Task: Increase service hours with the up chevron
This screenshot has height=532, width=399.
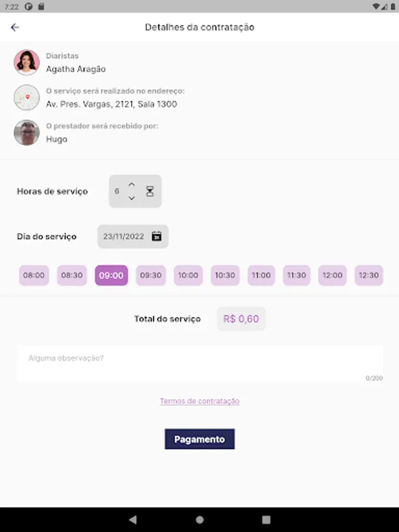Action: coord(132,184)
